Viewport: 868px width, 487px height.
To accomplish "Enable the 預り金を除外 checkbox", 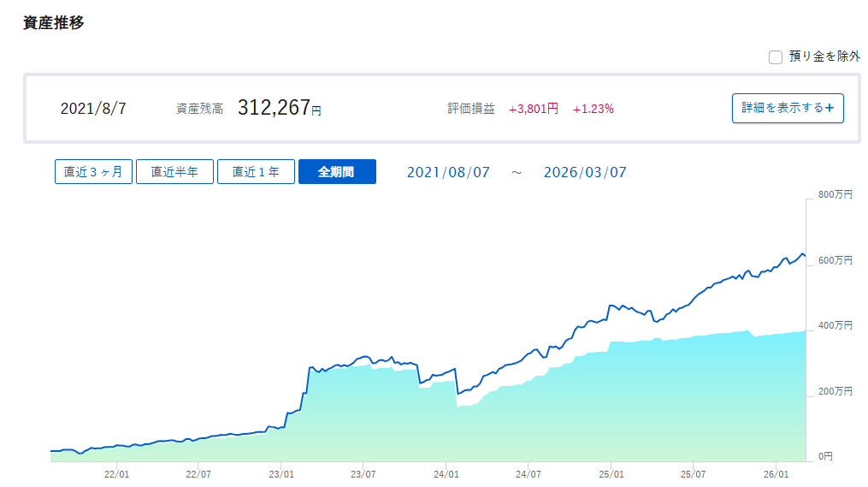I will pyautogui.click(x=776, y=57).
